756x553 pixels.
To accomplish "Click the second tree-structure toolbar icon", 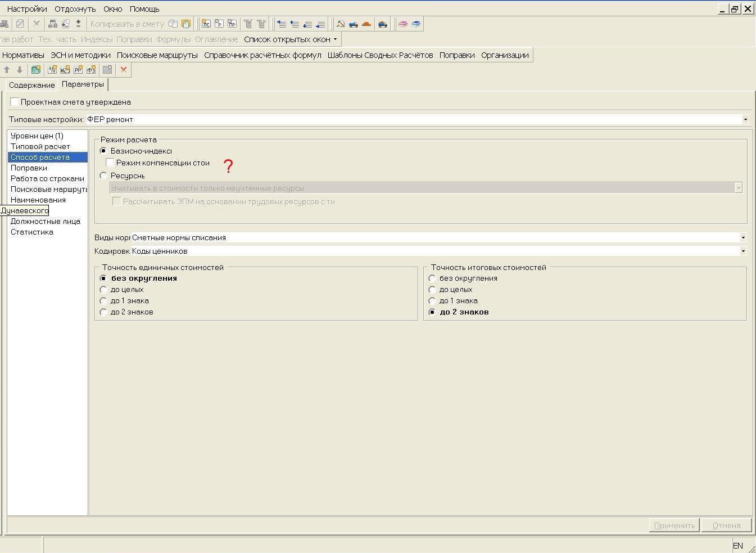I will tap(261, 24).
